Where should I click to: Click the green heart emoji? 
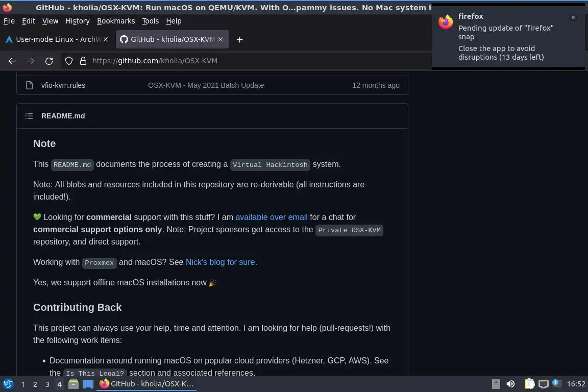tap(37, 217)
